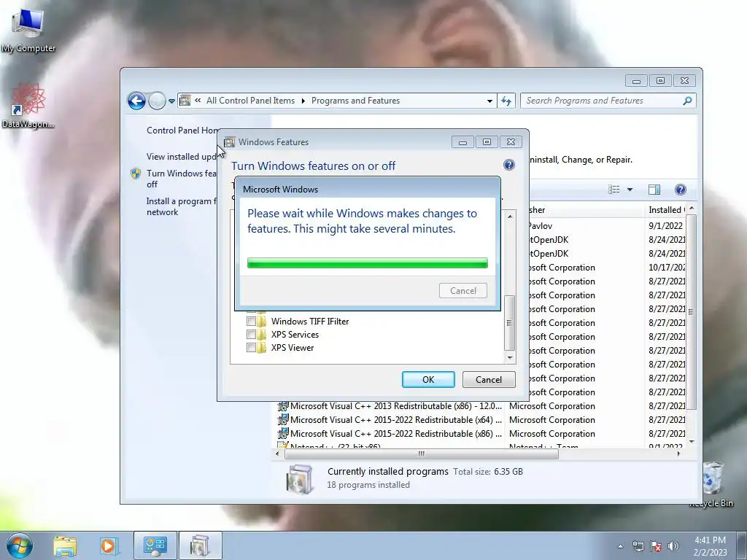
Task: Click the green progress bar
Action: 368,263
